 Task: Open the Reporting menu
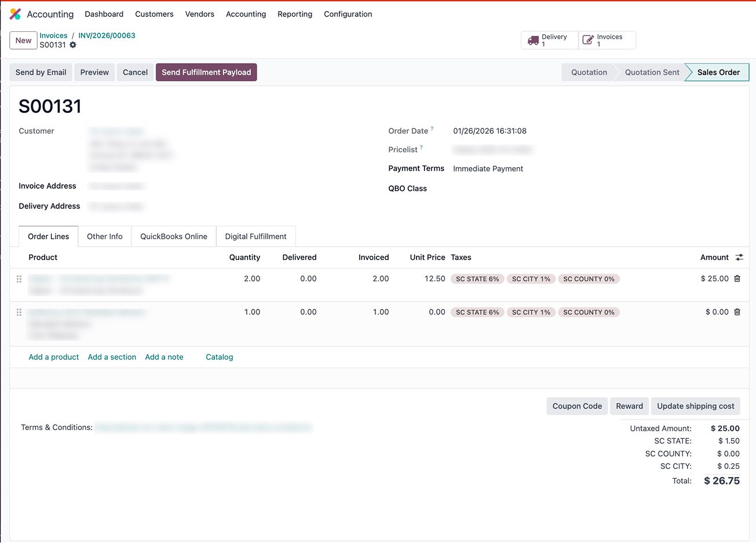coord(294,14)
